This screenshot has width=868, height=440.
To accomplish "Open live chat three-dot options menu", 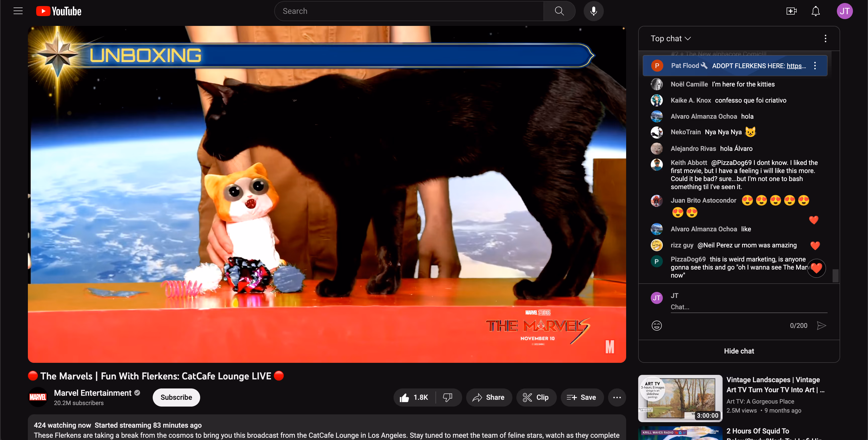I will [825, 38].
